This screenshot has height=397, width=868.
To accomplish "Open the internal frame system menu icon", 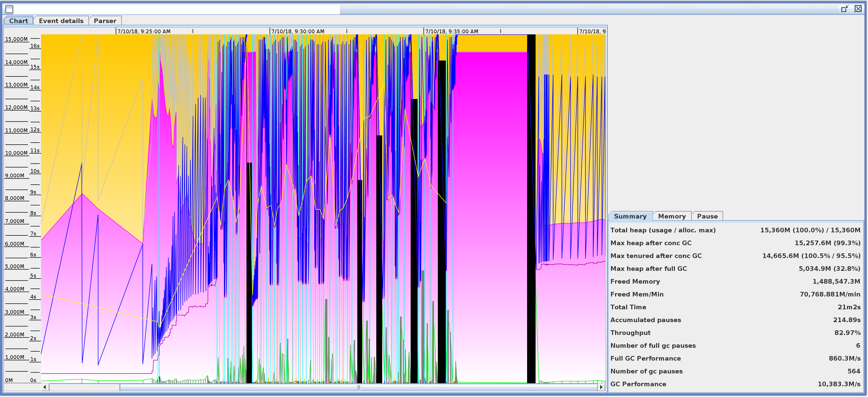I will (9, 9).
